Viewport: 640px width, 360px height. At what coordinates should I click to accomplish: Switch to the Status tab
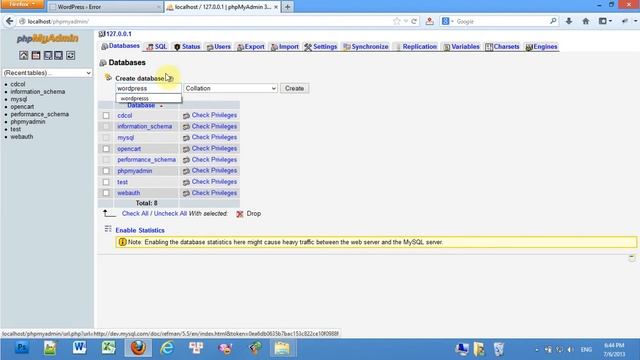click(x=187, y=47)
